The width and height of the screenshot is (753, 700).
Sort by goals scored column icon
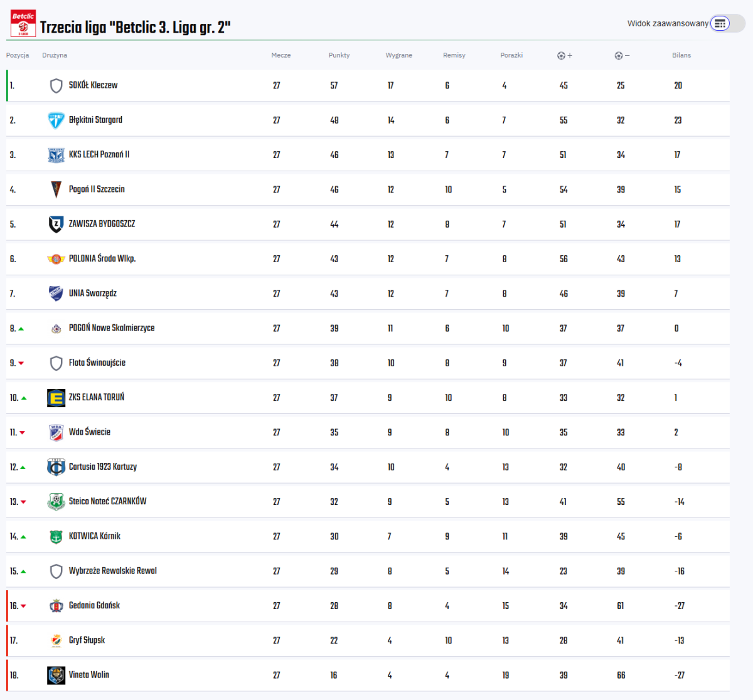click(564, 55)
